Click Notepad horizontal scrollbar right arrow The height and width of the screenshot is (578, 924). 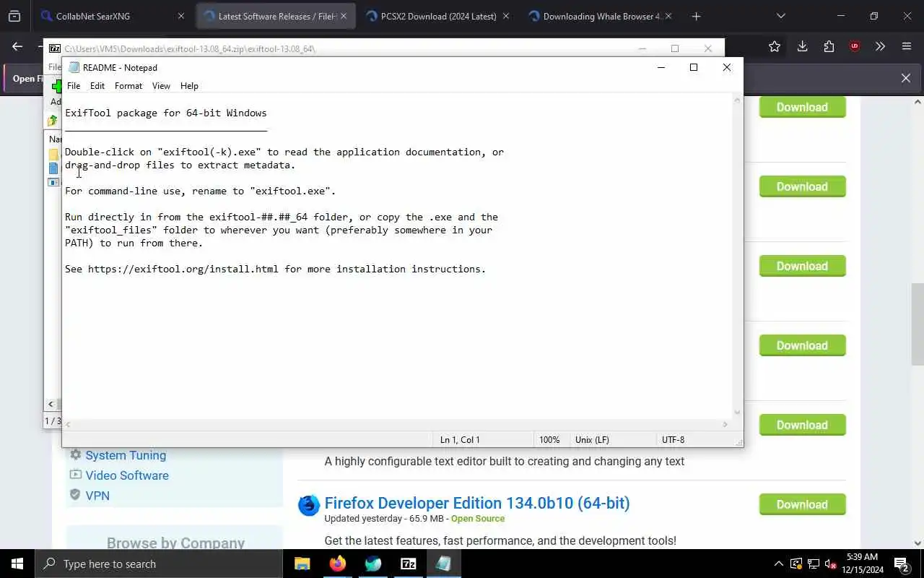point(725,424)
